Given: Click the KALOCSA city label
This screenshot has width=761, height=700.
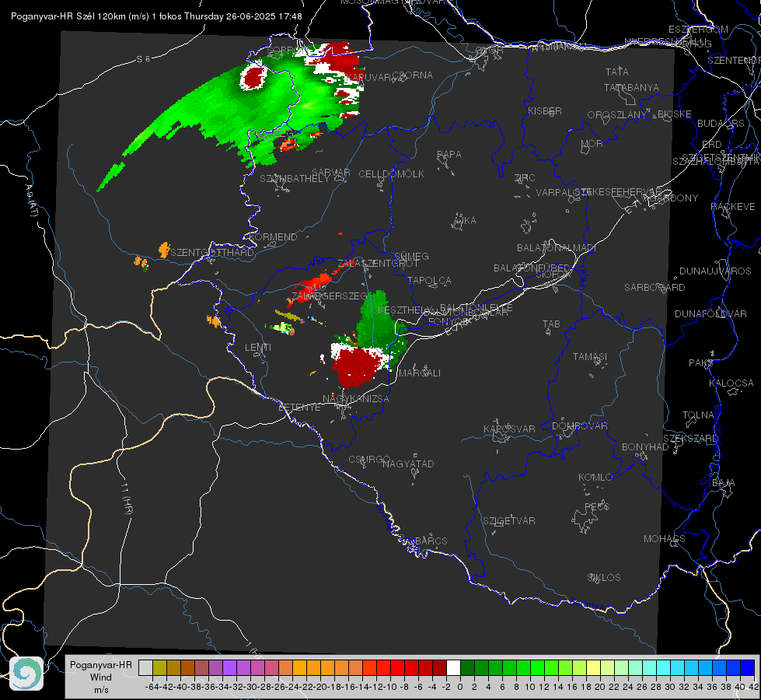Looking at the screenshot, I should (731, 383).
